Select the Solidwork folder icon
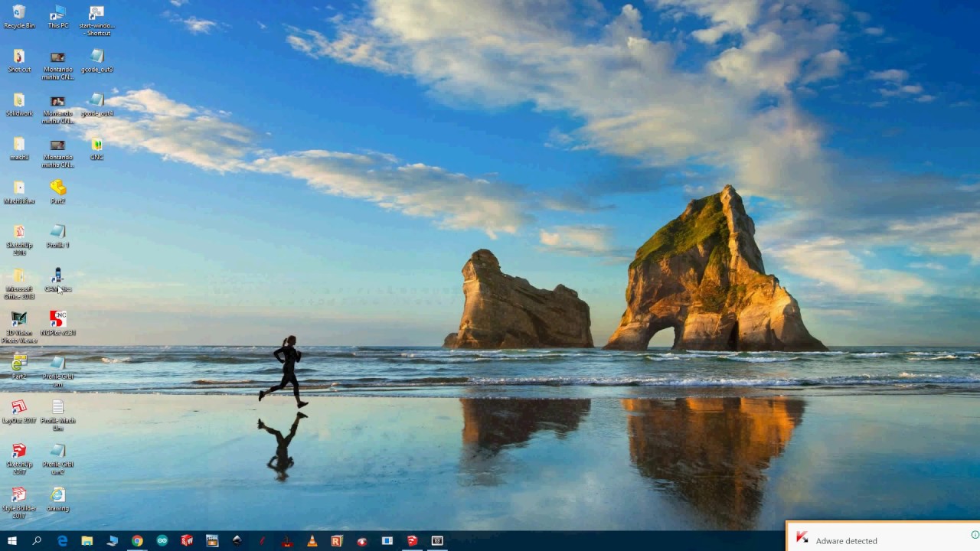Image resolution: width=980 pixels, height=551 pixels. pyautogui.click(x=19, y=105)
